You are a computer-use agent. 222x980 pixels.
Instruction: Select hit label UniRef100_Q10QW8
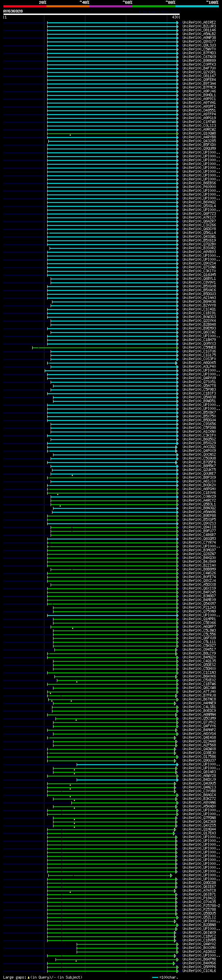199,133
